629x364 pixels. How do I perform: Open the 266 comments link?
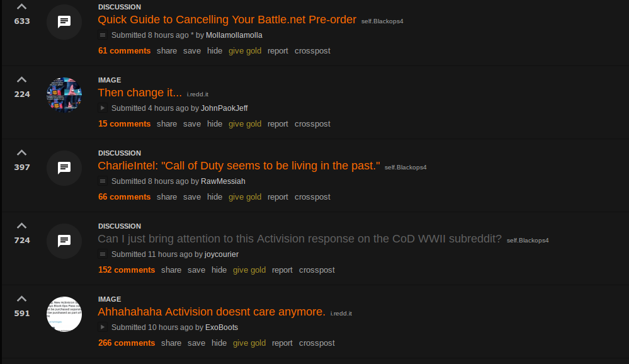127,343
